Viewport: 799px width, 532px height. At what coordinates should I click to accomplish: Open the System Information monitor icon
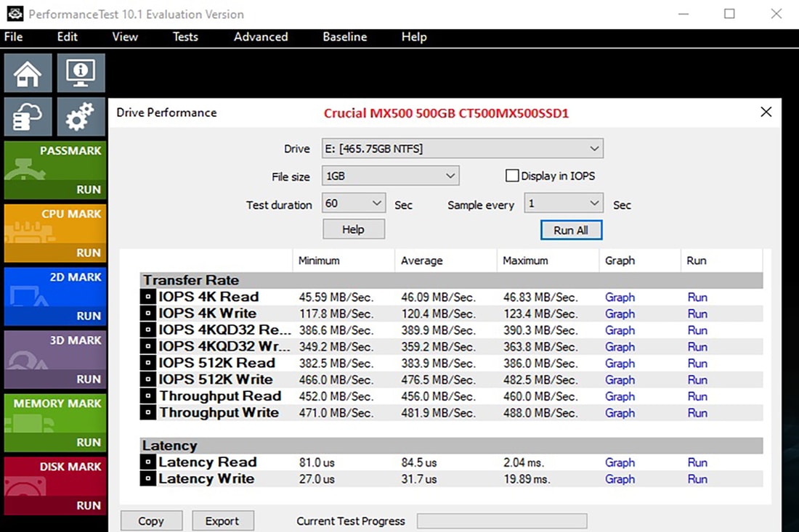pyautogui.click(x=81, y=73)
